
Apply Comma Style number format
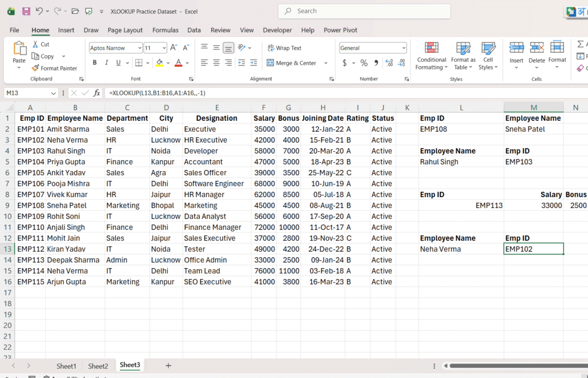pos(376,63)
